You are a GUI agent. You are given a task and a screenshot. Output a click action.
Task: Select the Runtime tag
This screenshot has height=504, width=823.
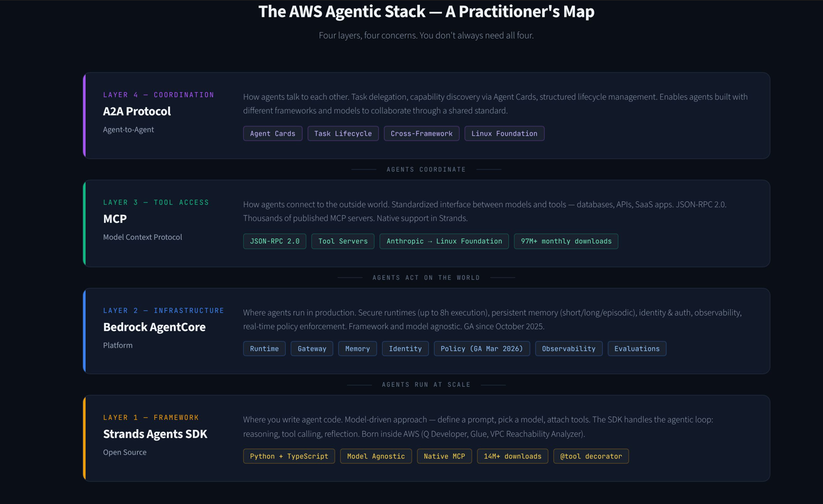pos(264,348)
